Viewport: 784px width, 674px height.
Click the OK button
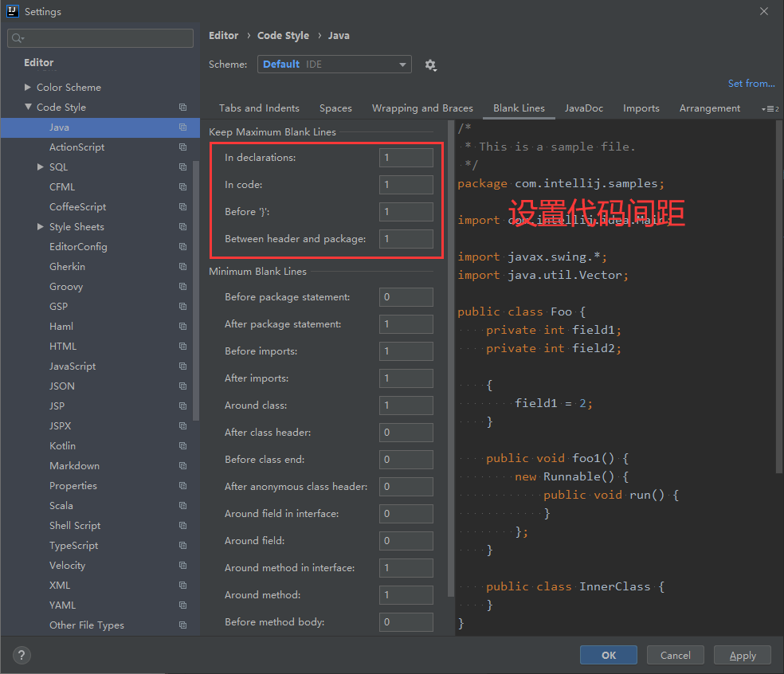(x=609, y=655)
